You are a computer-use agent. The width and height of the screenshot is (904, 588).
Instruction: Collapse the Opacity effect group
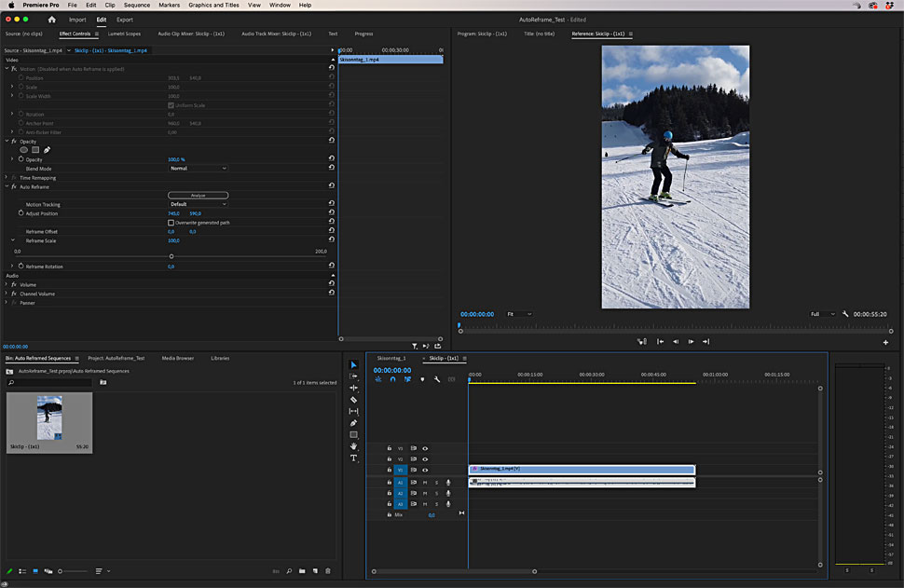(7, 142)
